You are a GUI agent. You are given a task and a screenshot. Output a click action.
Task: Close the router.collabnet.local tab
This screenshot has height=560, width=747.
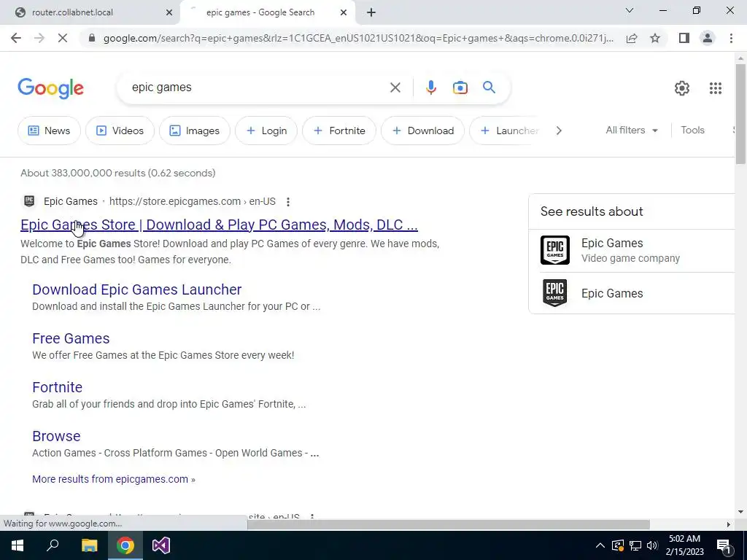pos(169,12)
